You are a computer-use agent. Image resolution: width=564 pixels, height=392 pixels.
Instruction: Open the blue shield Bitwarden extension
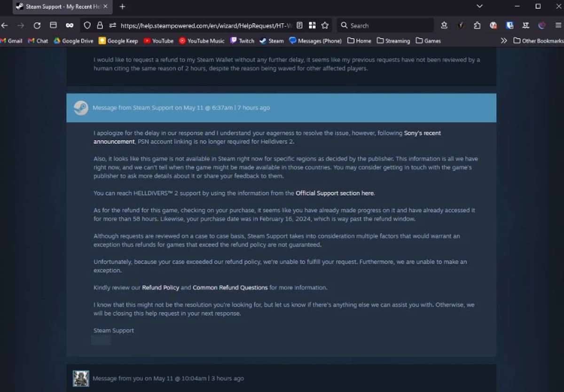pos(510,25)
